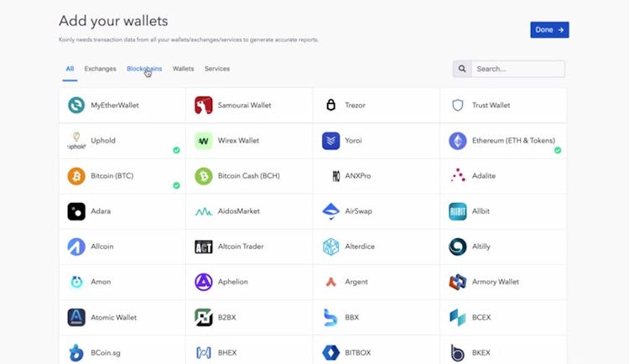Choose the Trust Wallet shield icon

coord(458,105)
